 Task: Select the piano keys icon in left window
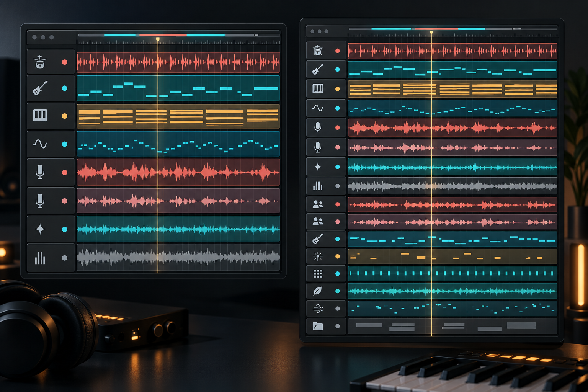tap(40, 115)
